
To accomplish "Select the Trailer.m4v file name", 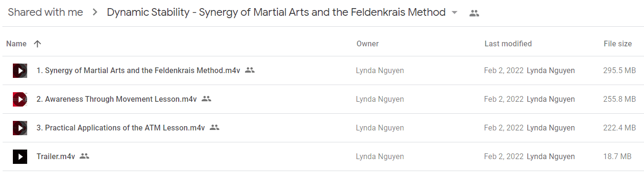I will tap(56, 157).
